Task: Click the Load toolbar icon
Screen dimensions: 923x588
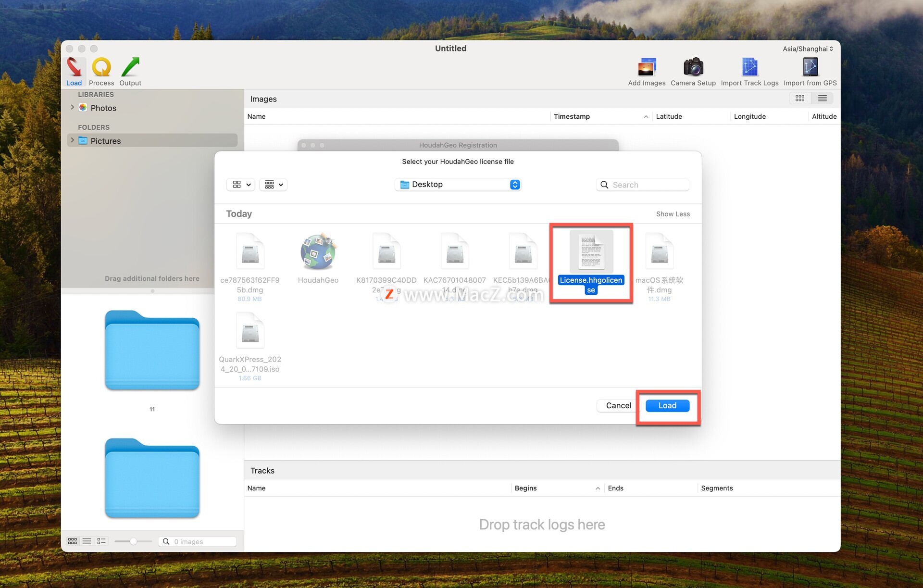Action: pyautogui.click(x=74, y=72)
